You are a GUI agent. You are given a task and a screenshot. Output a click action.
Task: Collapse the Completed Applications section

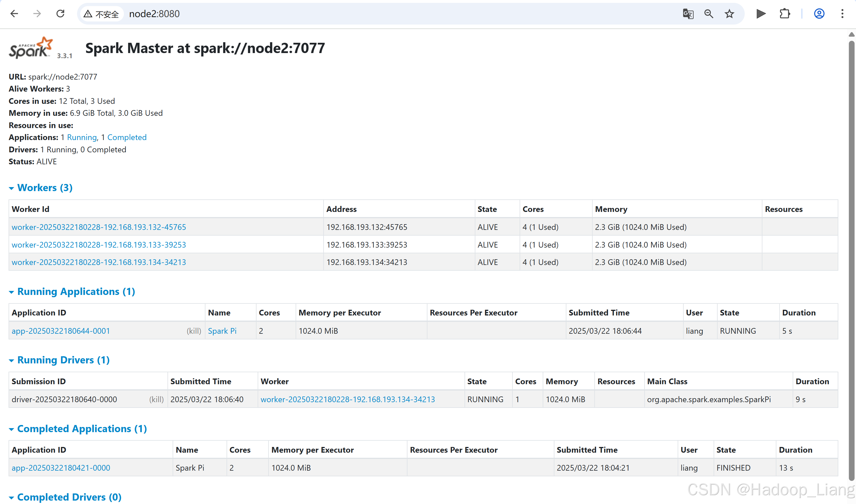click(82, 429)
